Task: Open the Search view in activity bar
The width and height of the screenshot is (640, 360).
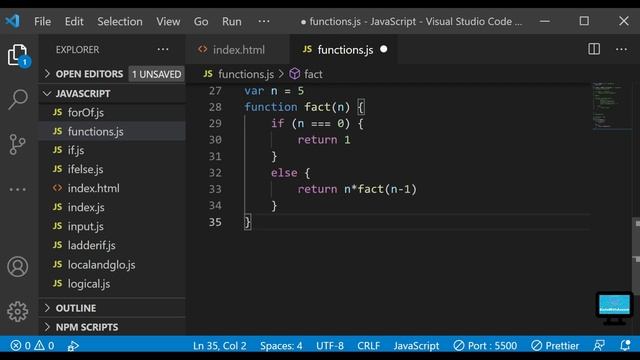Action: pos(18,99)
